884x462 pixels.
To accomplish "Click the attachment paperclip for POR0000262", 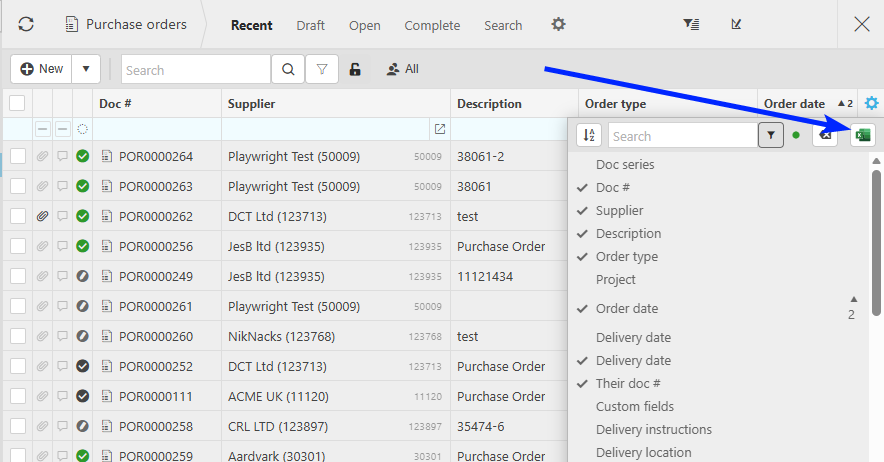I will coord(42,216).
